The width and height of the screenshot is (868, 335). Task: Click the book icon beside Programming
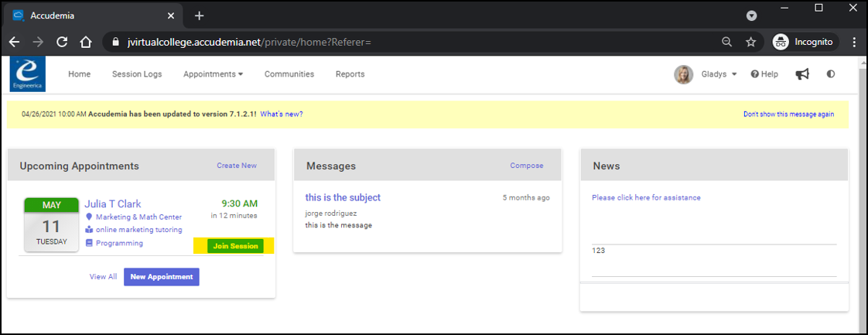(88, 243)
